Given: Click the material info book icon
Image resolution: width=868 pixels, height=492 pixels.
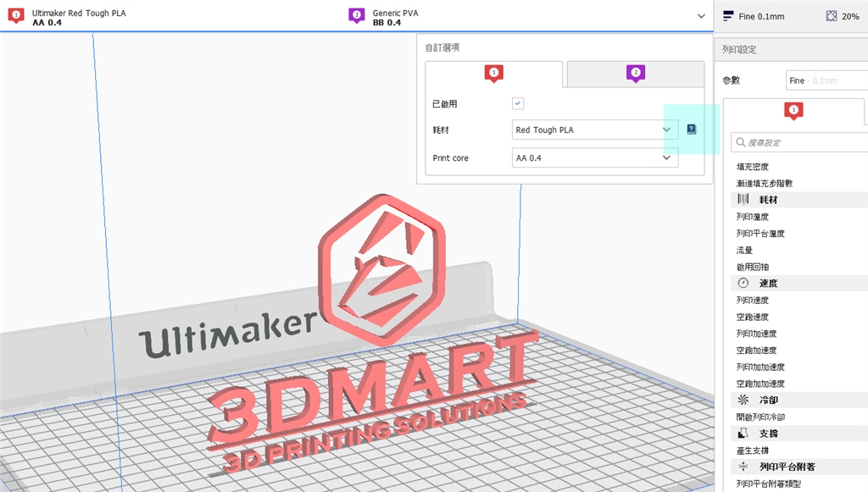Looking at the screenshot, I should point(692,130).
